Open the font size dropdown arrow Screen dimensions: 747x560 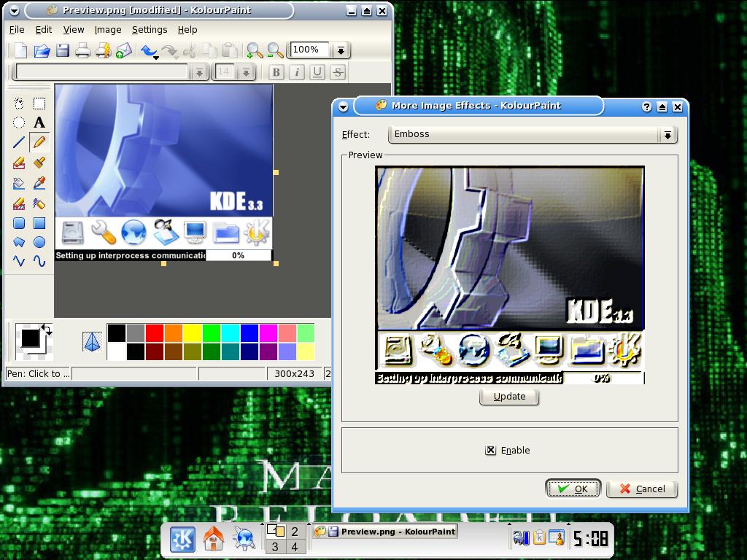tap(246, 72)
